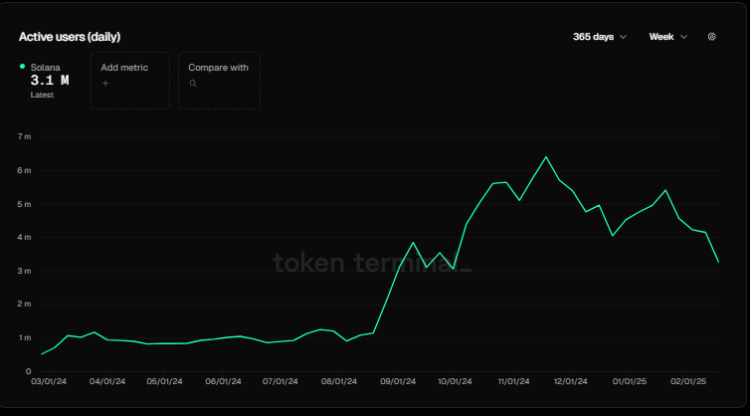Click the 4 m y-axis label
The width and height of the screenshot is (750, 416).
pyautogui.click(x=24, y=237)
